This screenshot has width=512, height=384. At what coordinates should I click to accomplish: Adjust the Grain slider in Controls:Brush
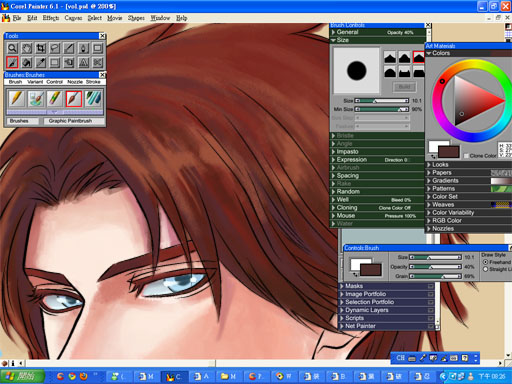[x=435, y=276]
